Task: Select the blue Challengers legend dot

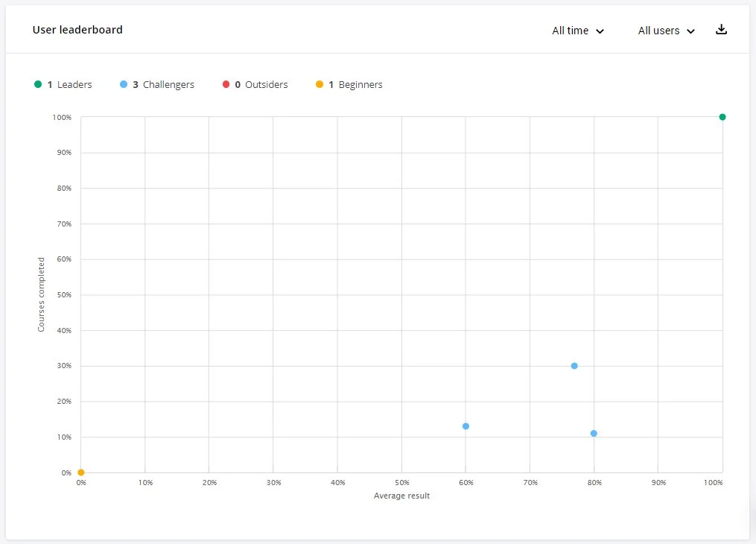Action: pyautogui.click(x=124, y=84)
